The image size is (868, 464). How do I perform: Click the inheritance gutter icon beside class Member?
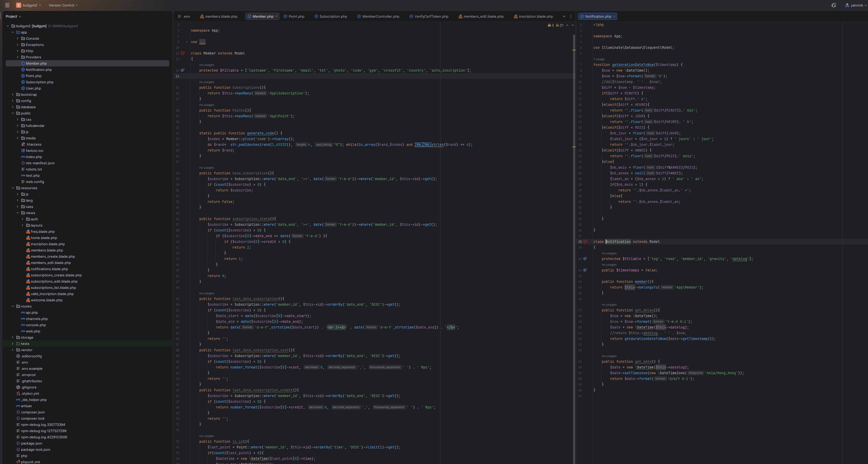pos(183,53)
